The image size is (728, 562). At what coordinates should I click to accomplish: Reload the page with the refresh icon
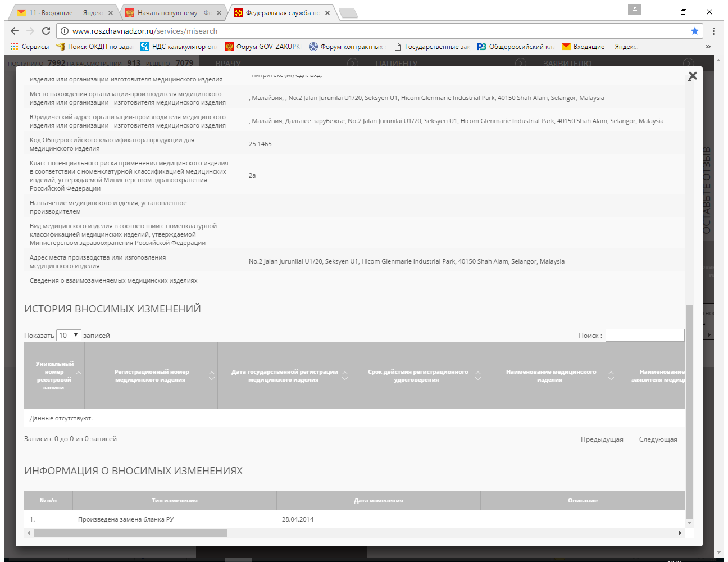click(46, 31)
